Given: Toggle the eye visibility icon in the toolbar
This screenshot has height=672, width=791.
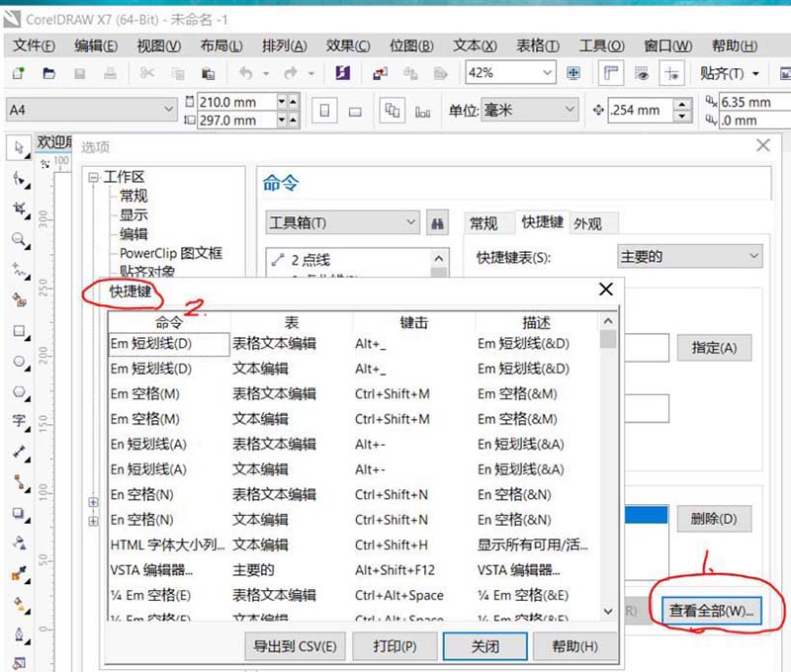Looking at the screenshot, I should tap(642, 73).
